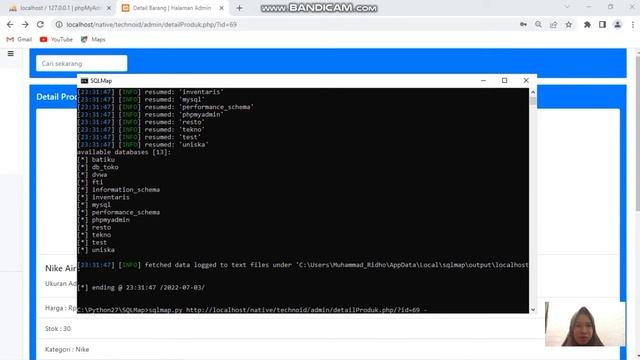Screen dimensions: 640x360
Task: Click SQLMap scrollbar up arrow
Action: 533,92
